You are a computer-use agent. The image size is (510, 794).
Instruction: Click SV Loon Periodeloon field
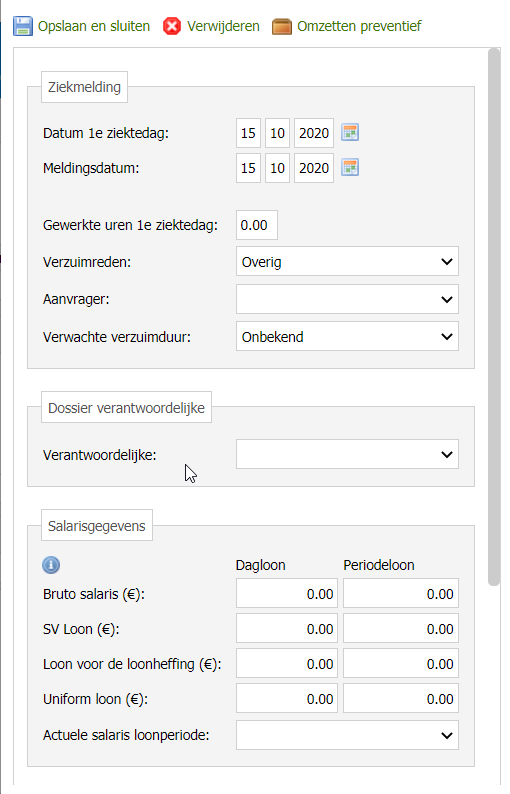coord(401,628)
